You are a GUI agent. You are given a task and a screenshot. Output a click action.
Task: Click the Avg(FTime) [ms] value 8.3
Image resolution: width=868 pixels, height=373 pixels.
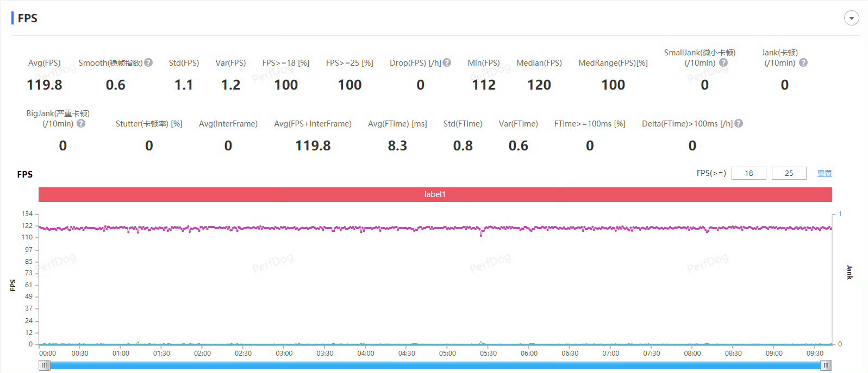397,146
